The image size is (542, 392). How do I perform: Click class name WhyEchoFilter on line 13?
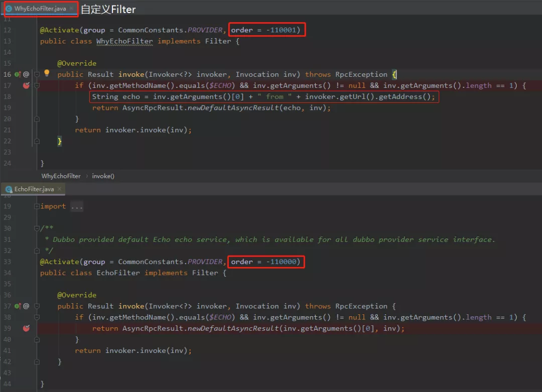pos(124,41)
